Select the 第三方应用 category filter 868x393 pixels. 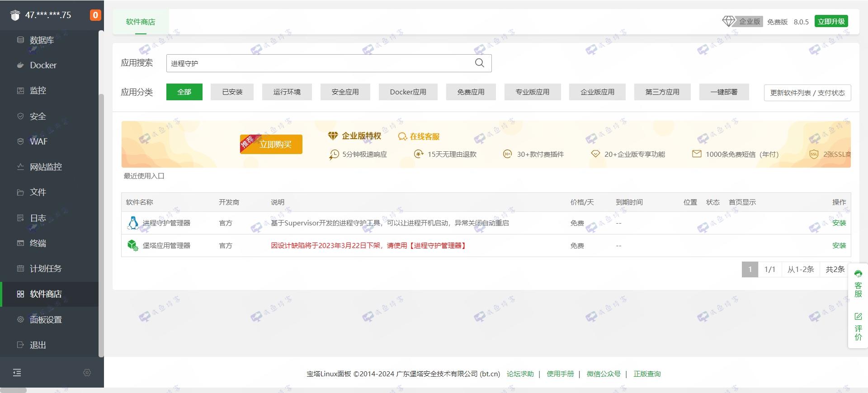point(662,92)
